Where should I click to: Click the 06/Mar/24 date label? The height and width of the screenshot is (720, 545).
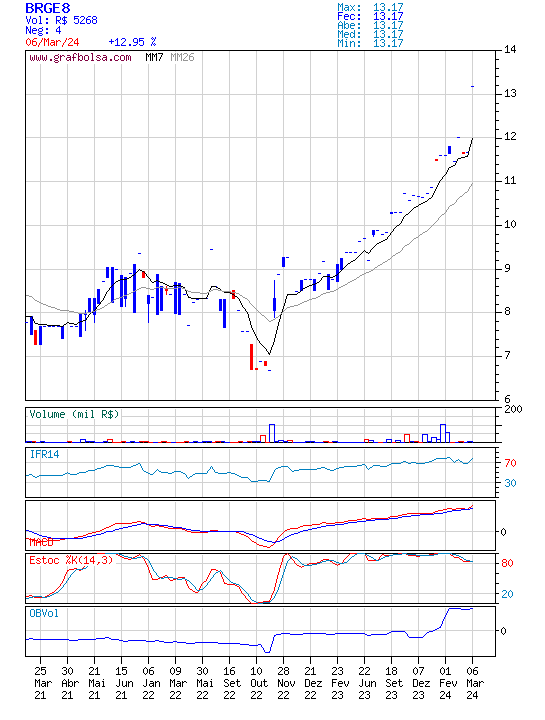(x=52, y=42)
